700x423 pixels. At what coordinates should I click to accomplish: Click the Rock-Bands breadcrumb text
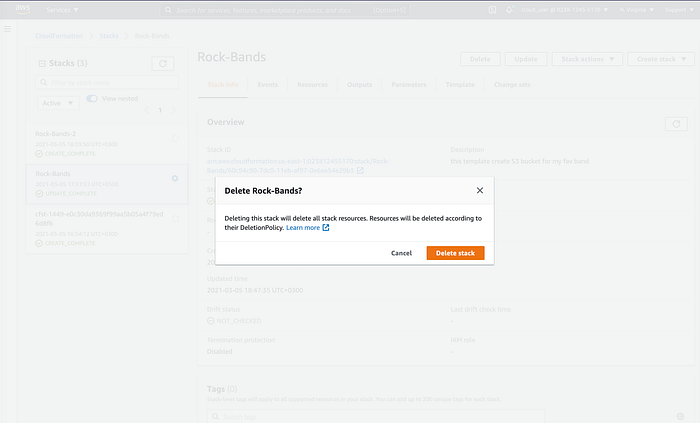pyautogui.click(x=152, y=36)
